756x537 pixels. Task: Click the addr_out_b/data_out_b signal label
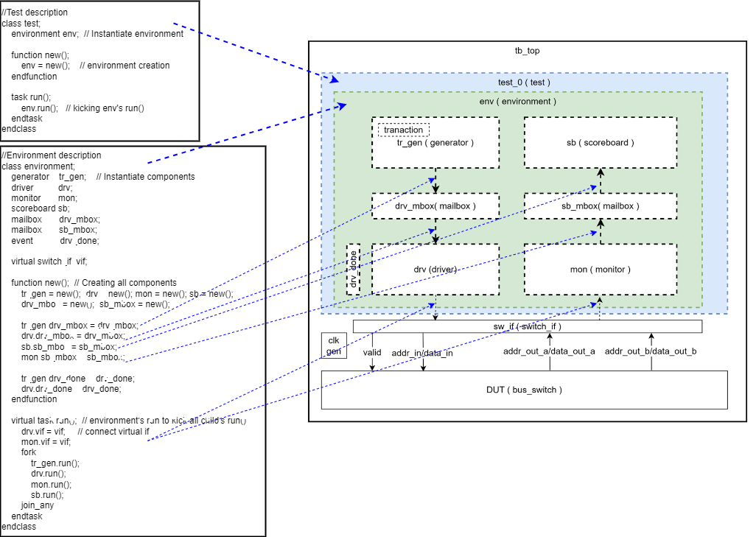(650, 351)
